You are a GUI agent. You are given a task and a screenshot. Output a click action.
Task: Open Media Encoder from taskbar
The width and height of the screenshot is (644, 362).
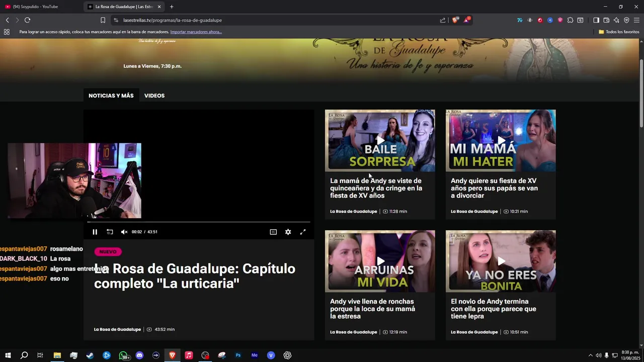(x=255, y=355)
